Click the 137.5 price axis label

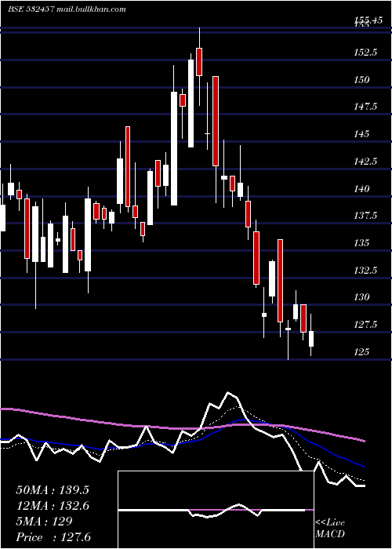click(365, 216)
